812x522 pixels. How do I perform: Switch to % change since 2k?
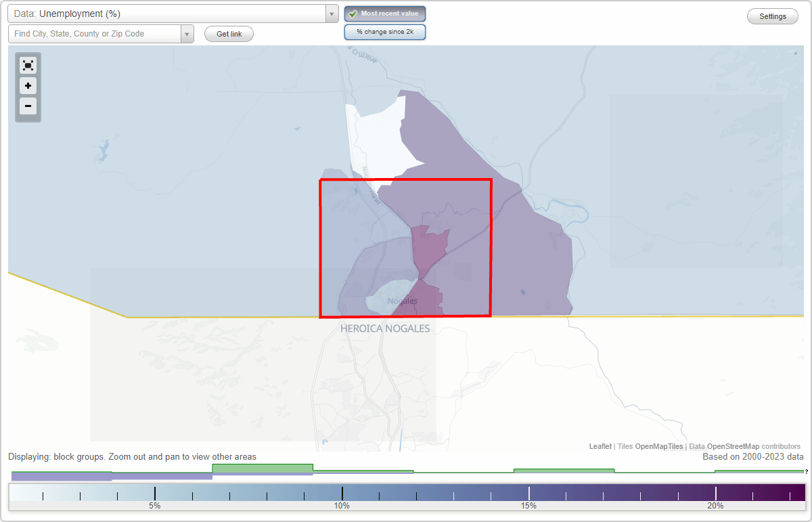pyautogui.click(x=385, y=32)
